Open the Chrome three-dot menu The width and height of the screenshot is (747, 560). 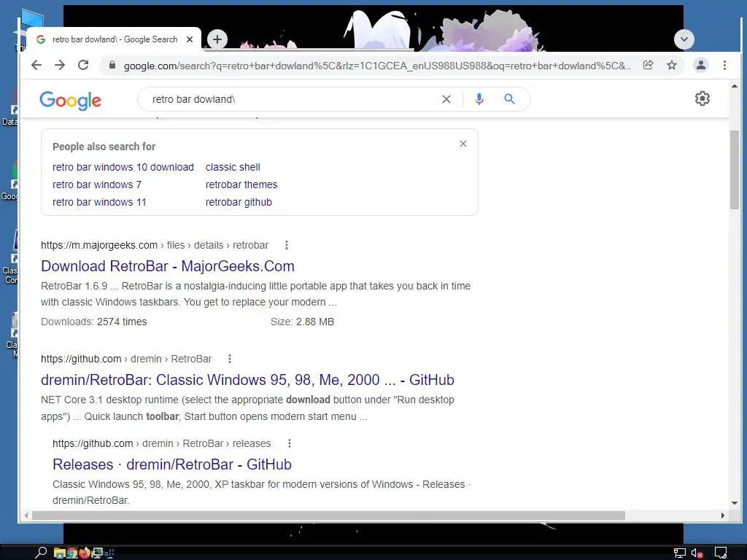(x=724, y=65)
